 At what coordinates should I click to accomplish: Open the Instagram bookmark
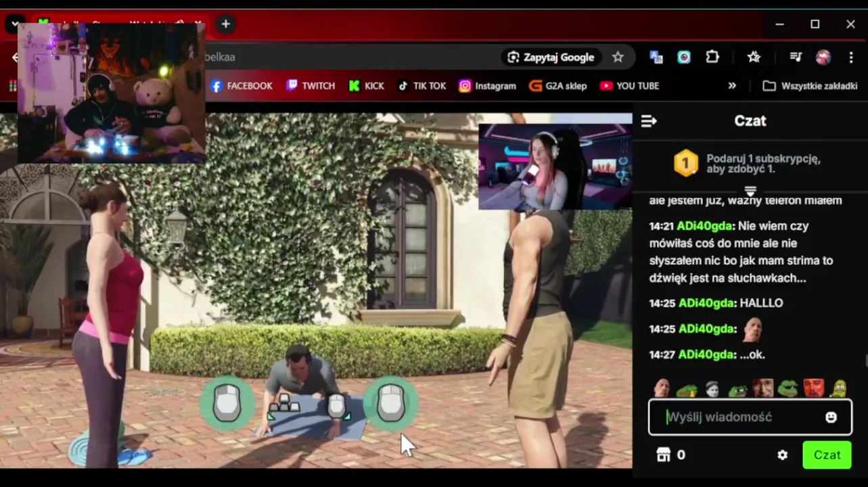click(x=487, y=86)
